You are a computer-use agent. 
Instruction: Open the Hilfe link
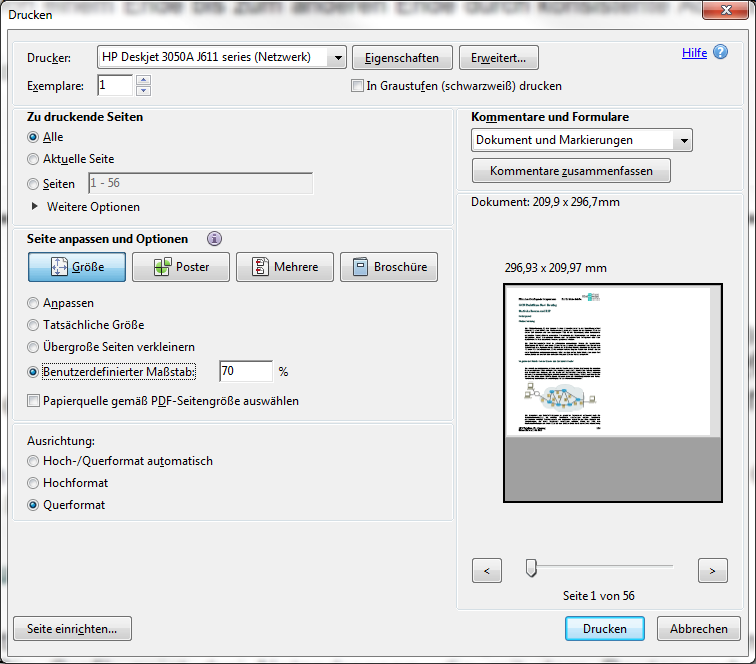694,53
